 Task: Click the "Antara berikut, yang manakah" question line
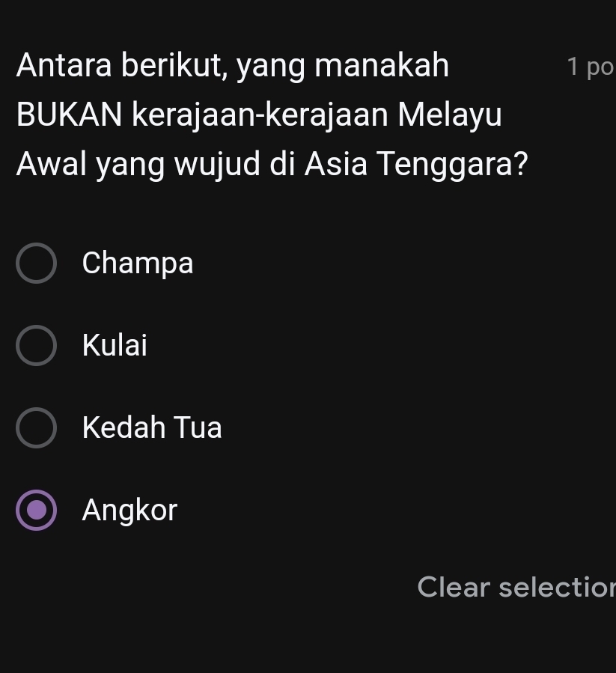[233, 66]
